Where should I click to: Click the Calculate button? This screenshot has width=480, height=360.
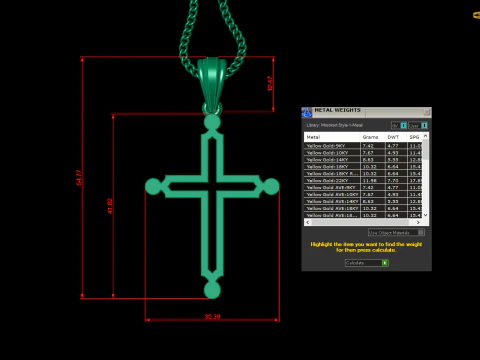click(x=367, y=263)
